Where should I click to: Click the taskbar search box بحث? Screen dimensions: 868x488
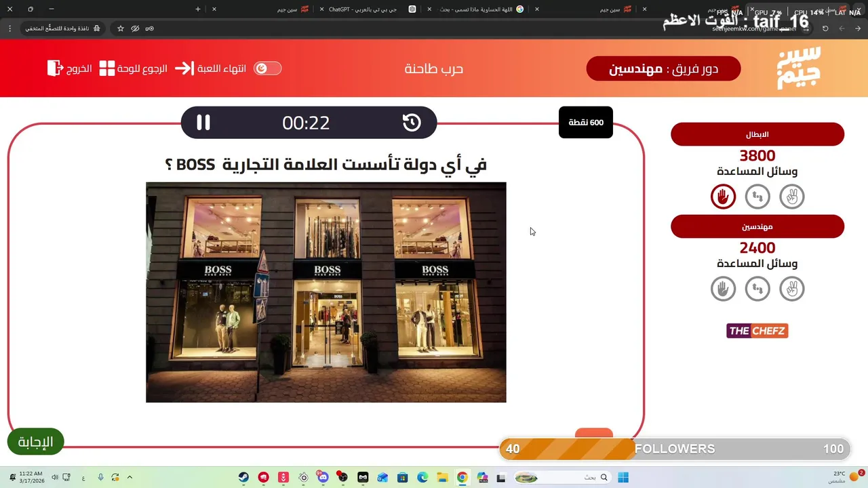point(561,477)
